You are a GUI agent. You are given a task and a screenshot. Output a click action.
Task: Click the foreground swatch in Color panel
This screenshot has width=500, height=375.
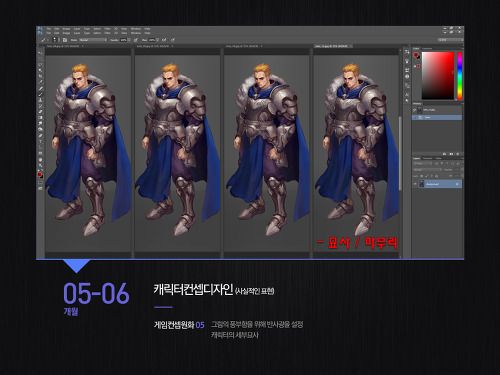[x=415, y=54]
